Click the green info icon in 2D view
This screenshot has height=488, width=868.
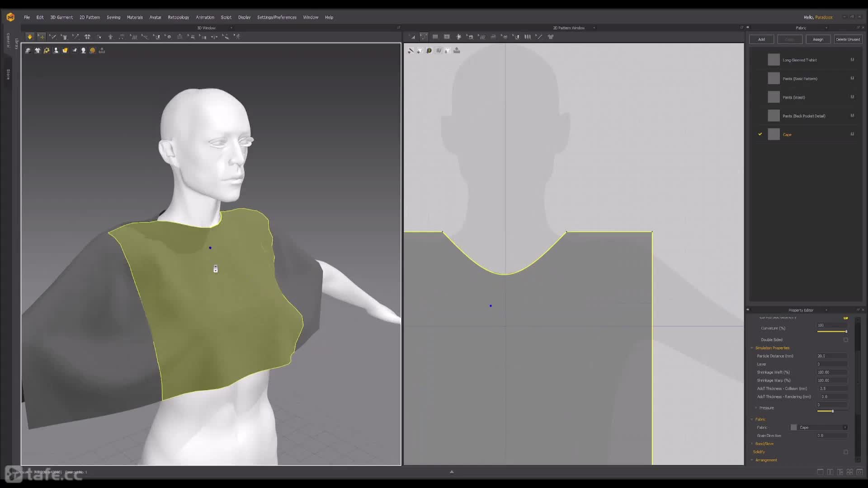point(429,51)
